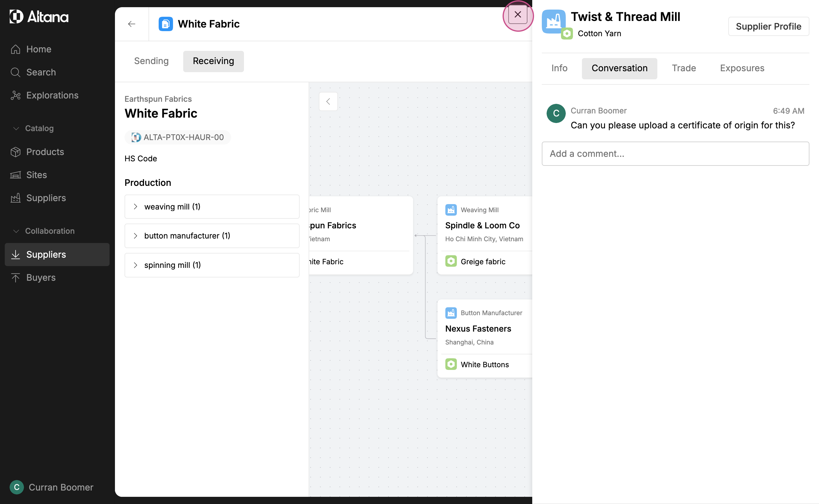
Task: Go to Products in Catalog
Action: (45, 152)
